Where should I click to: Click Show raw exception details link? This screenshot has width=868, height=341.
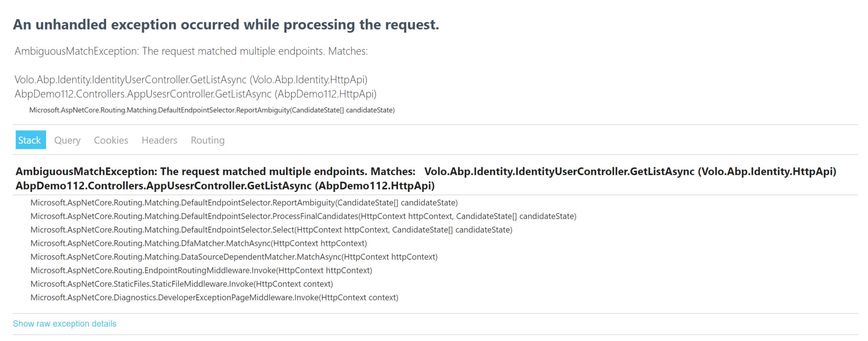point(65,323)
